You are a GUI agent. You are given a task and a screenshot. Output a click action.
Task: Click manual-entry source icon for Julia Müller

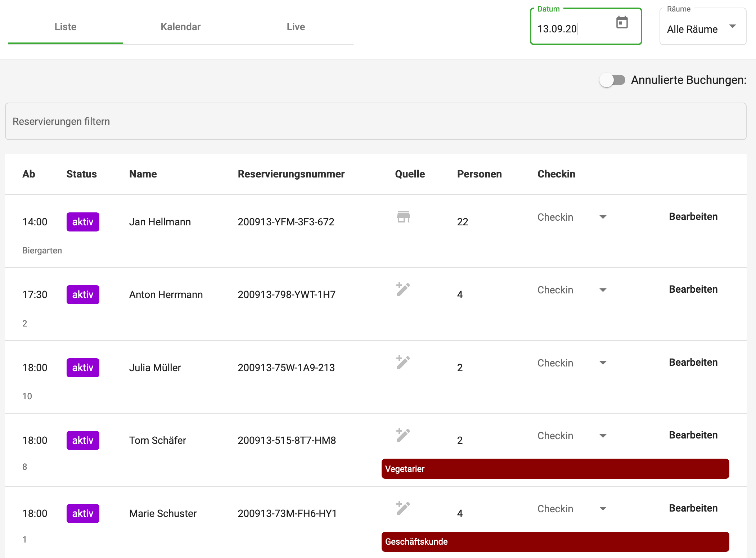coord(403,363)
